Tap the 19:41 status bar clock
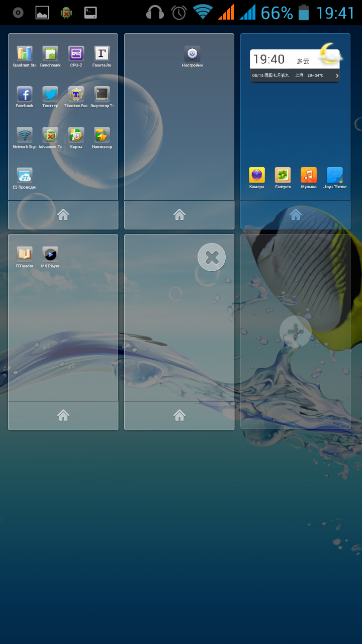The image size is (362, 644). click(335, 13)
